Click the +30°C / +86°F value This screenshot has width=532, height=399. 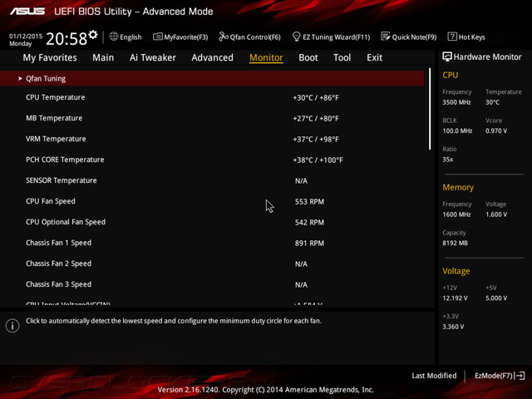pos(316,98)
